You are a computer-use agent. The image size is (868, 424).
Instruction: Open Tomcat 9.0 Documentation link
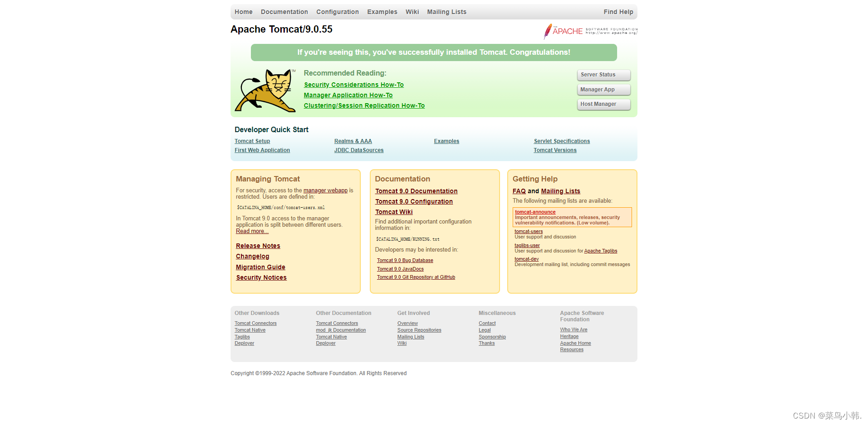click(x=416, y=191)
